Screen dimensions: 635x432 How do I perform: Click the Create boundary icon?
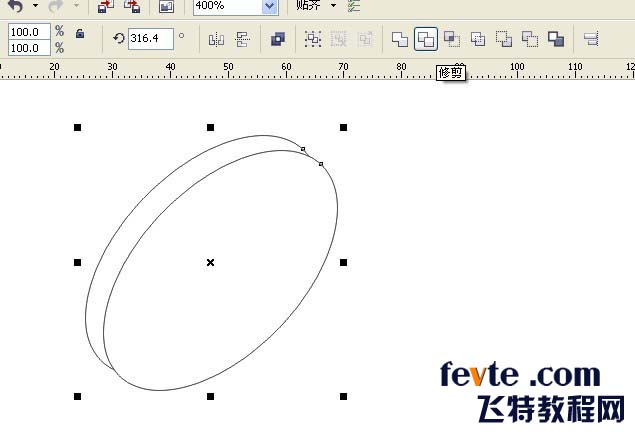556,39
